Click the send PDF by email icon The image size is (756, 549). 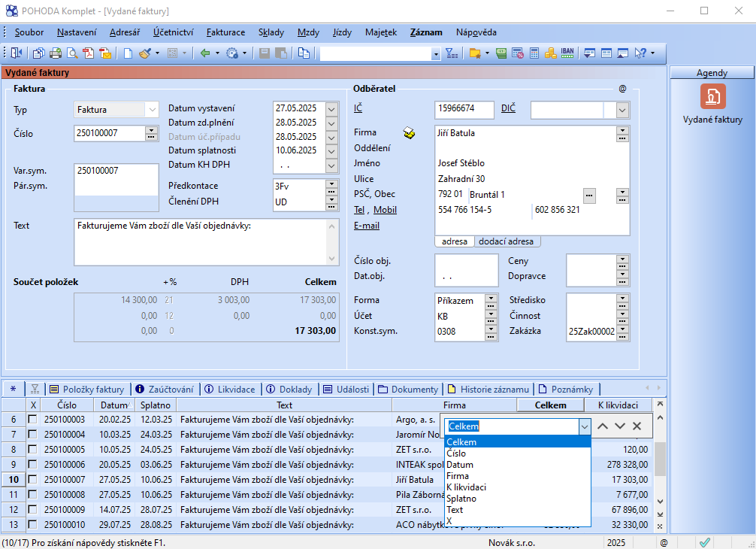[105, 53]
